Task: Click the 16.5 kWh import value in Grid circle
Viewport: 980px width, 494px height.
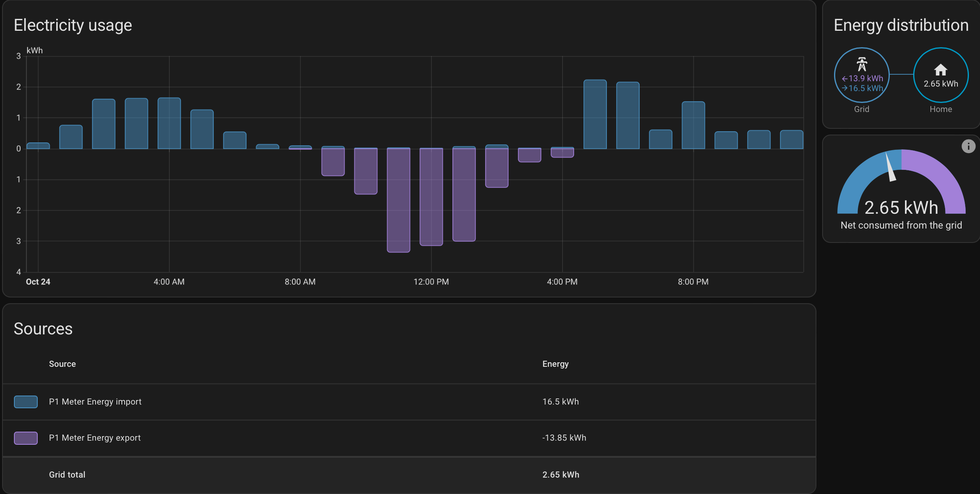Action: pos(865,88)
